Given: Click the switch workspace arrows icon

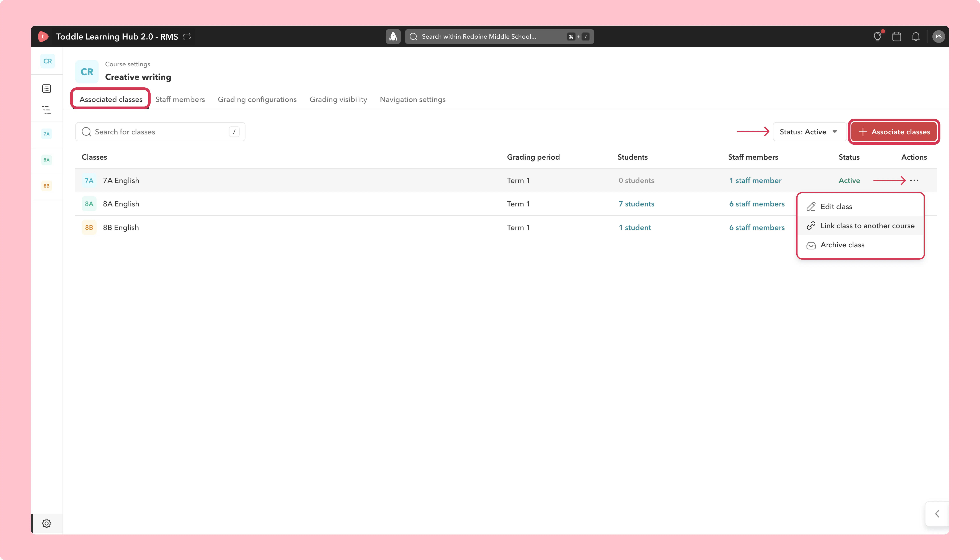Looking at the screenshot, I should click(x=187, y=37).
